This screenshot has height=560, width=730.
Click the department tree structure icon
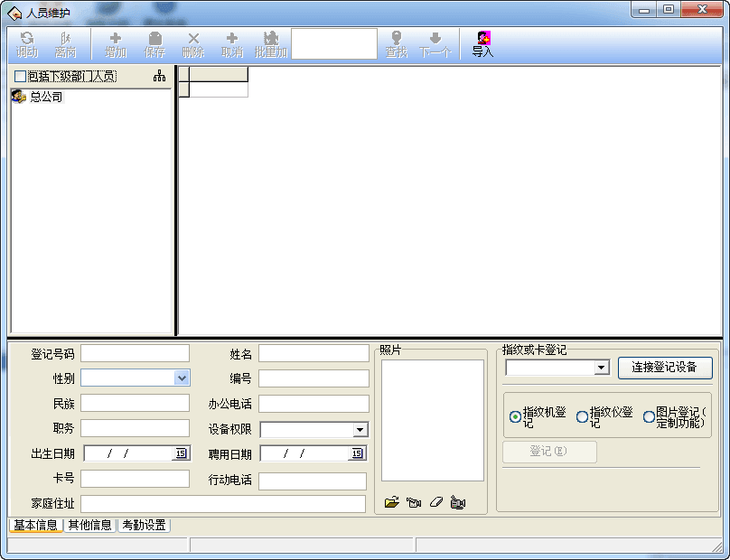click(x=159, y=76)
